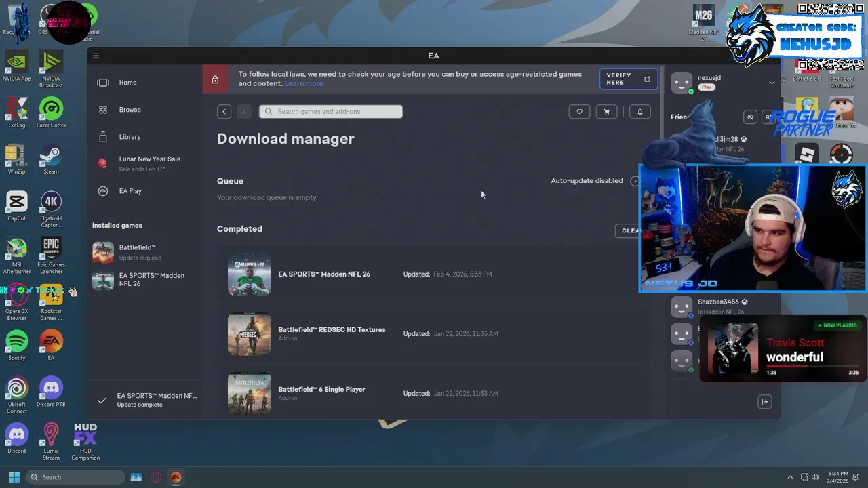The height and width of the screenshot is (488, 868).
Task: Open the Madden NFL 26 completed thumbnail
Action: [250, 274]
